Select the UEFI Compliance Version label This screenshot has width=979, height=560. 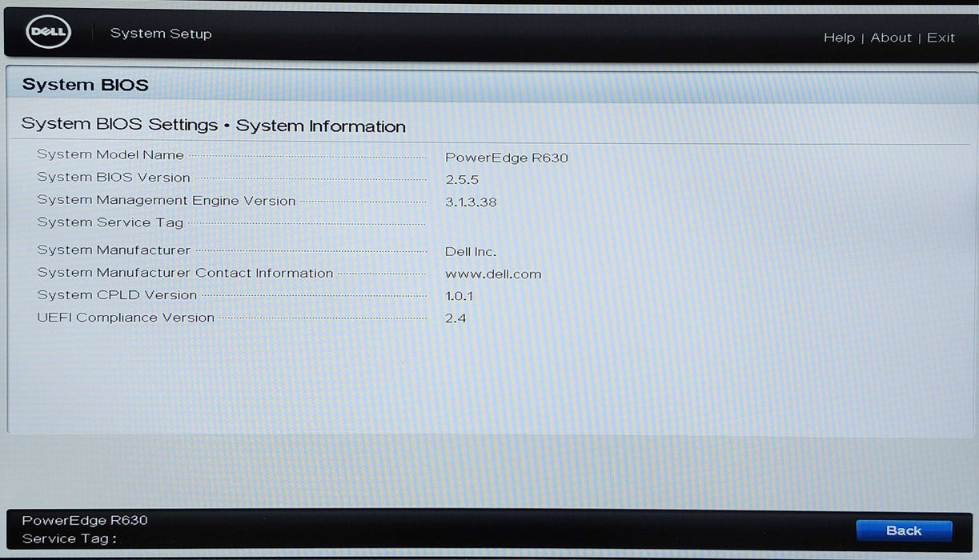point(126,318)
